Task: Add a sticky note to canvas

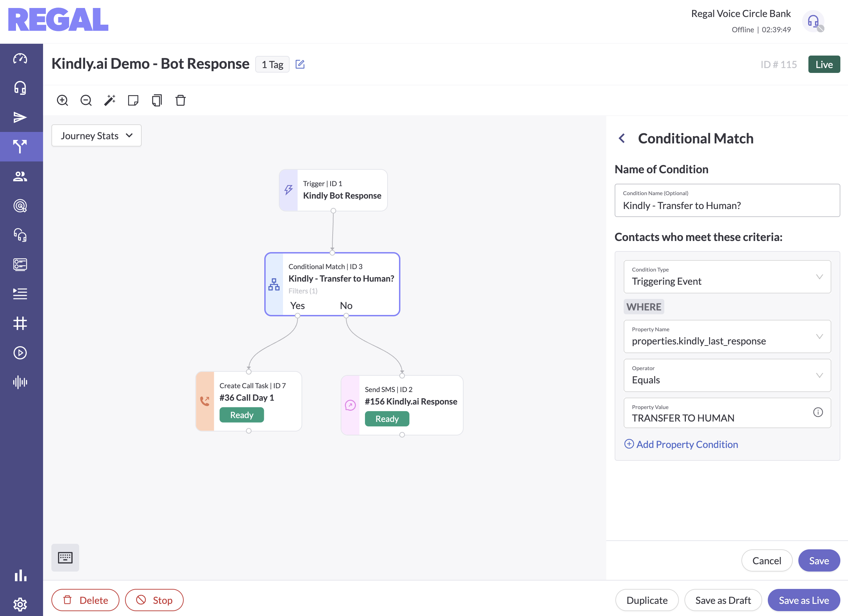Action: [x=133, y=100]
